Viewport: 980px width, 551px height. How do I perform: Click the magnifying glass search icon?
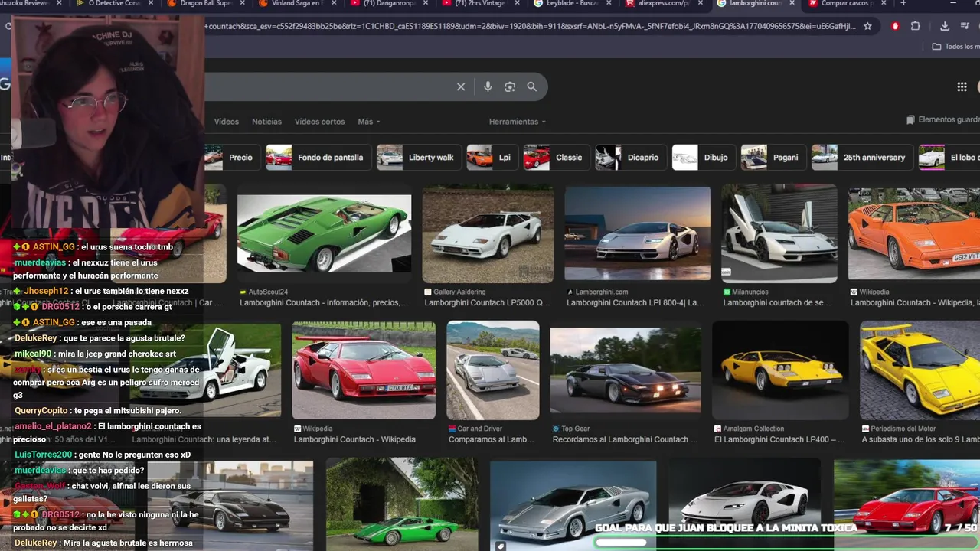(x=532, y=86)
